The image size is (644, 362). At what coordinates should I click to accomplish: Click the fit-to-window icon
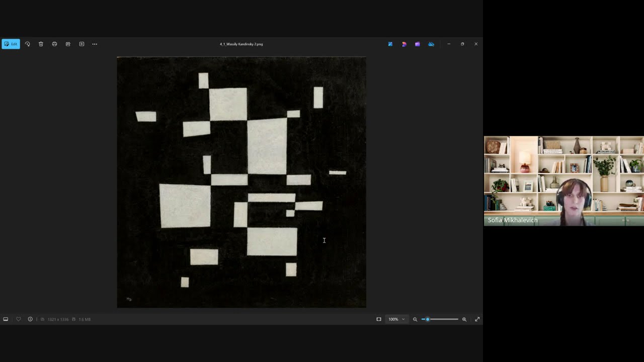pos(379,319)
